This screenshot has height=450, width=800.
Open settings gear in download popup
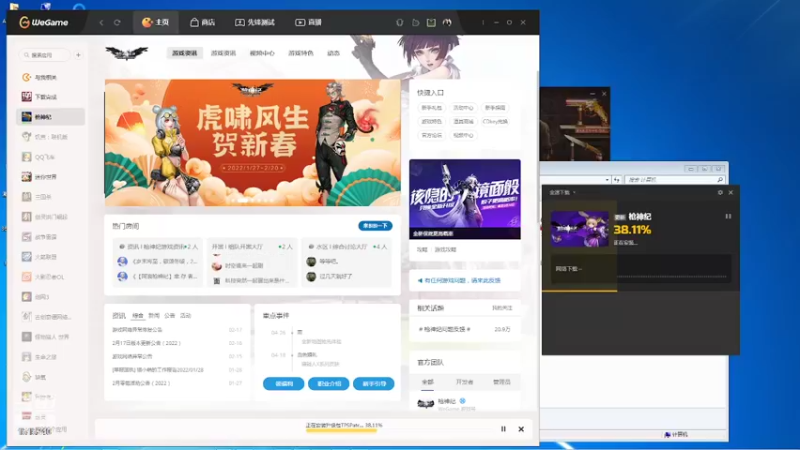[x=720, y=192]
